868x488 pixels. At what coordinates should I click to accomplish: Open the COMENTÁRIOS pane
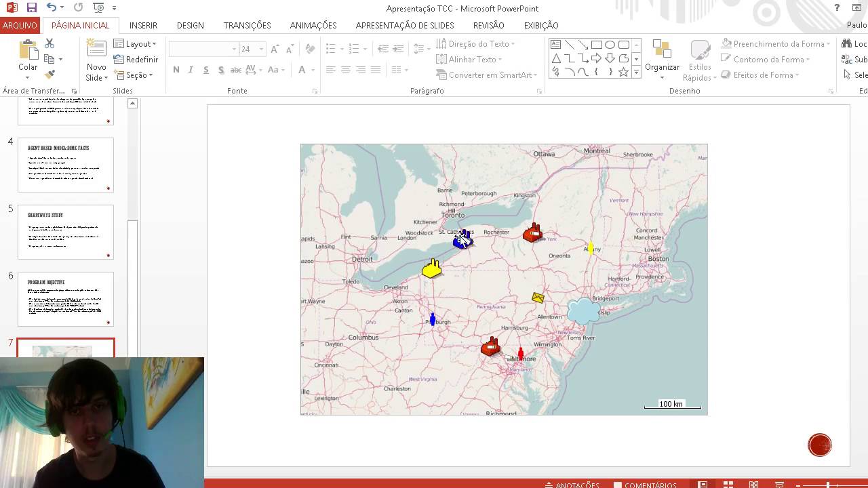(x=645, y=485)
